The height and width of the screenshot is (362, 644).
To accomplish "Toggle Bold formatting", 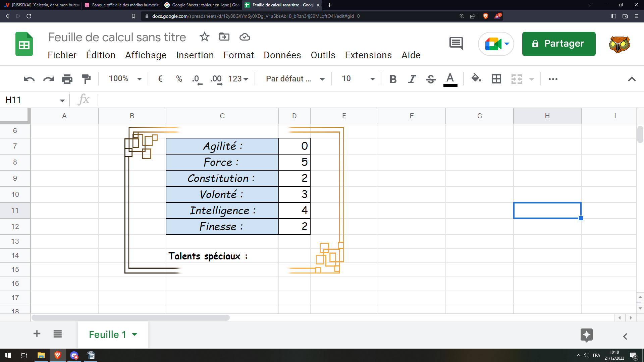I will click(x=393, y=79).
